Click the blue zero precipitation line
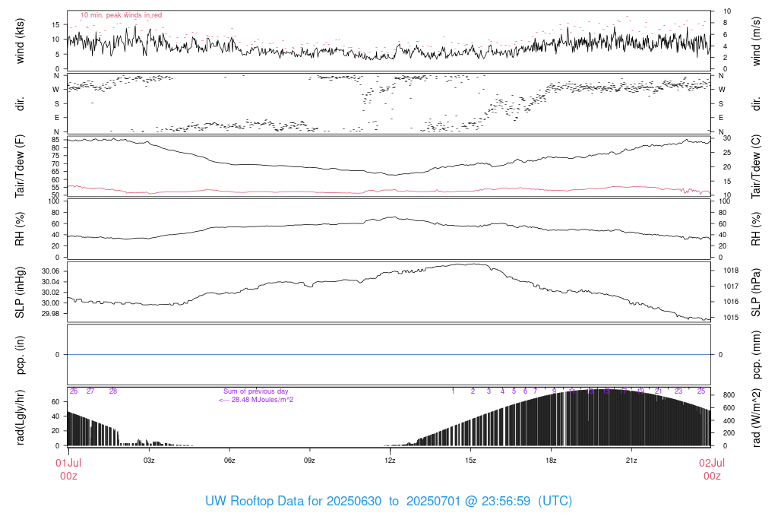 click(389, 354)
